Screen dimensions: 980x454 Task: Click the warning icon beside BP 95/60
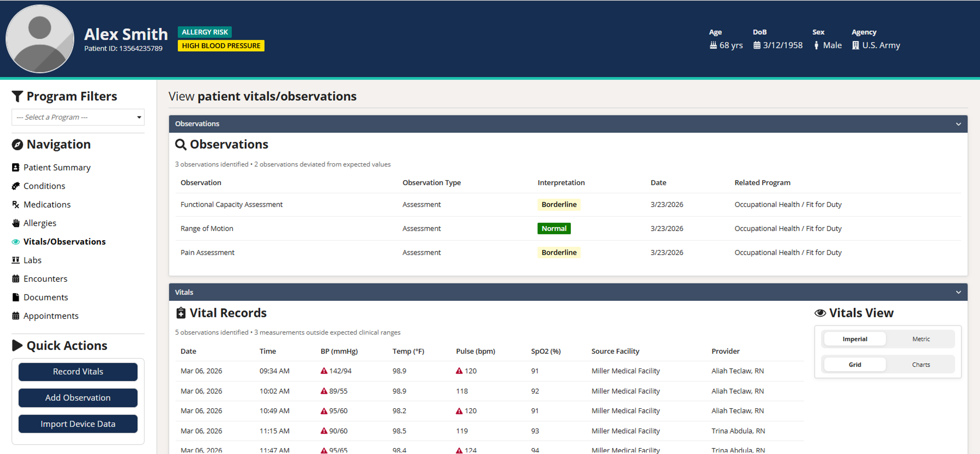pyautogui.click(x=324, y=411)
